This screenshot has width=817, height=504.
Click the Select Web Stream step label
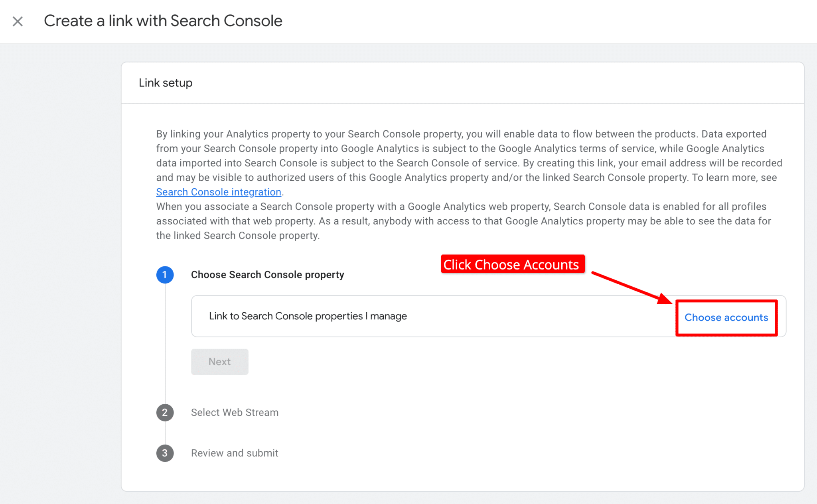pyautogui.click(x=235, y=412)
